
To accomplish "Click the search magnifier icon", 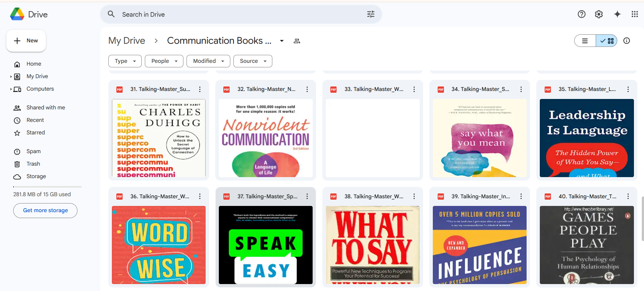I will point(111,14).
